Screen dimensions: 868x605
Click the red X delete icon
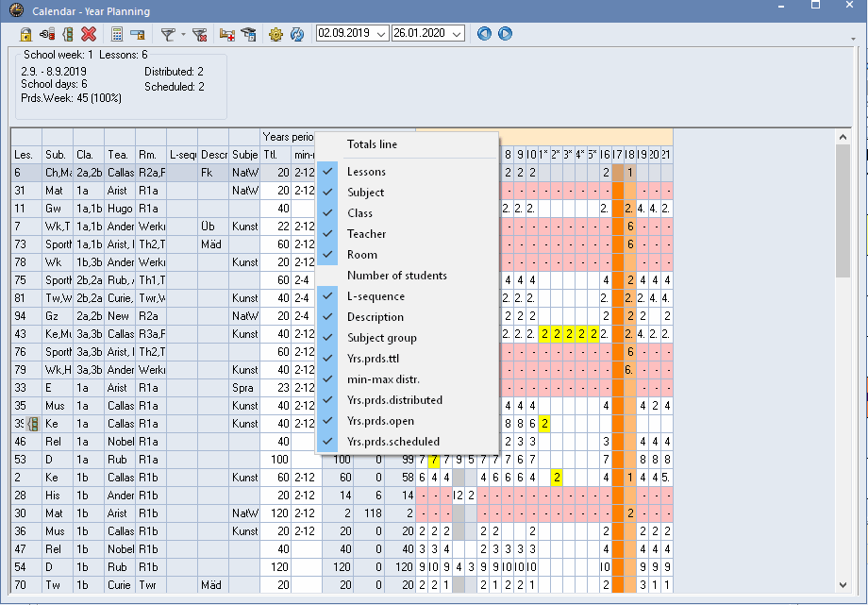click(89, 34)
